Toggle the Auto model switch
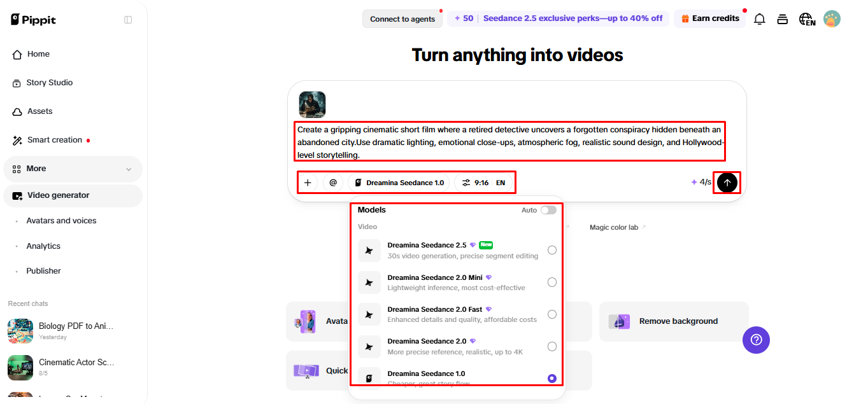 pos(548,210)
